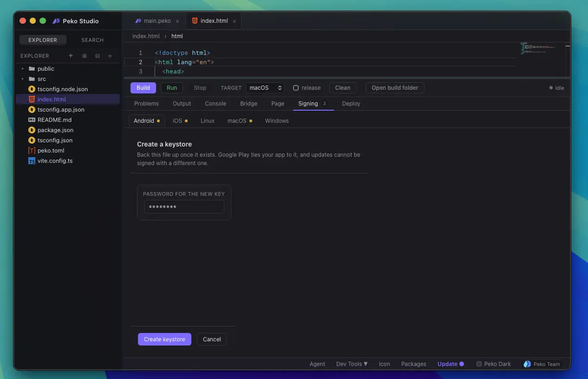The image size is (588, 379).
Task: Click the collapse-all icon in Explorer header
Action: click(x=98, y=56)
